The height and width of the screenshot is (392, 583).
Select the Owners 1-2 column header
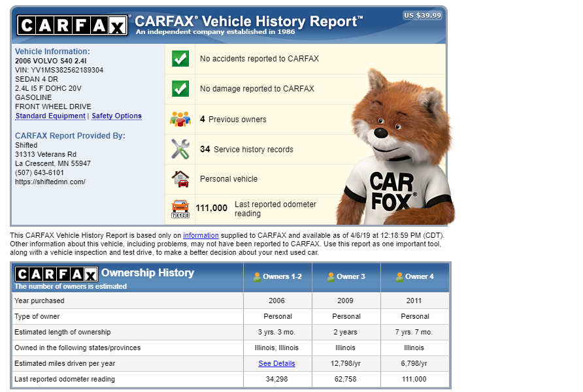click(x=278, y=277)
